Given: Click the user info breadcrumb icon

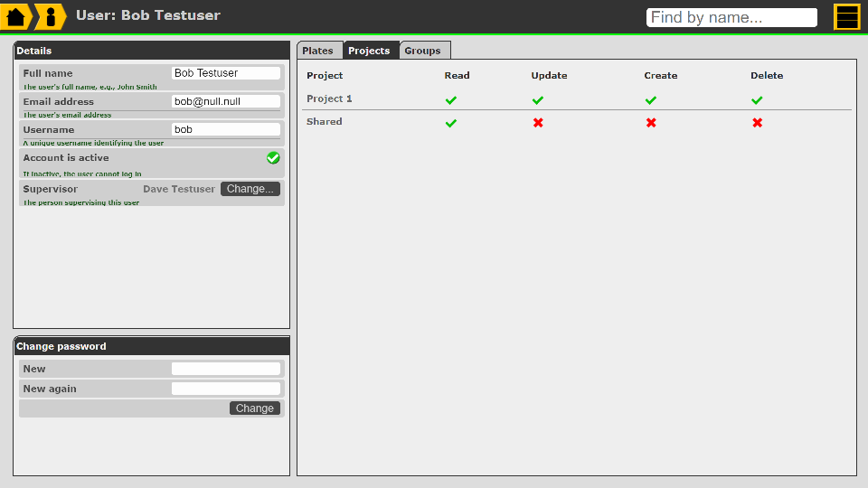Looking at the screenshot, I should 50,16.
